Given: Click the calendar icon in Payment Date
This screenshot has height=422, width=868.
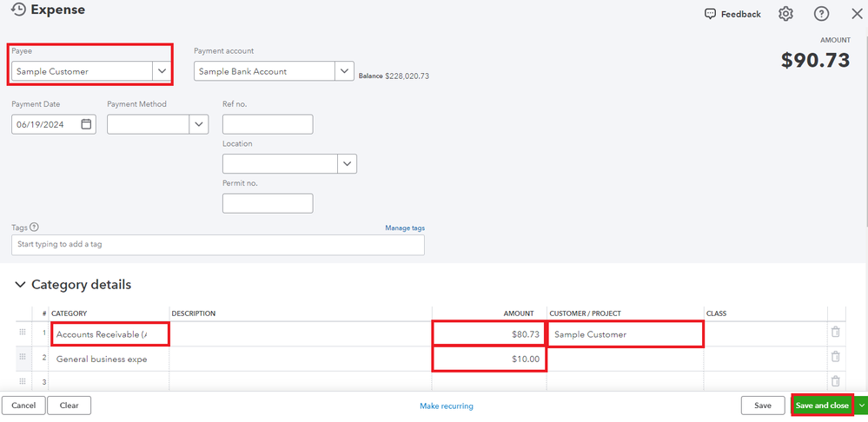Looking at the screenshot, I should coord(86,124).
